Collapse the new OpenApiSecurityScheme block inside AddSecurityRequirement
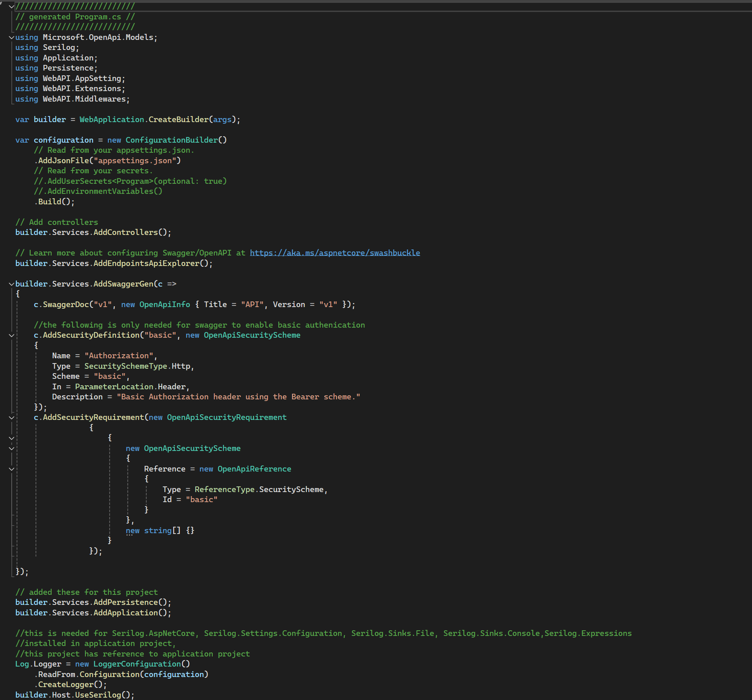This screenshot has width=752, height=700. click(12, 448)
